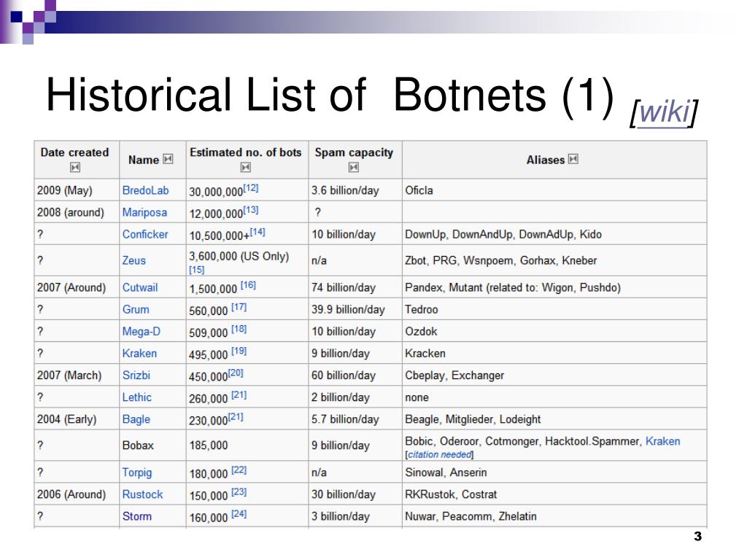Select the 74 billion/day cell
This screenshot has height=560, width=747.
[355, 287]
